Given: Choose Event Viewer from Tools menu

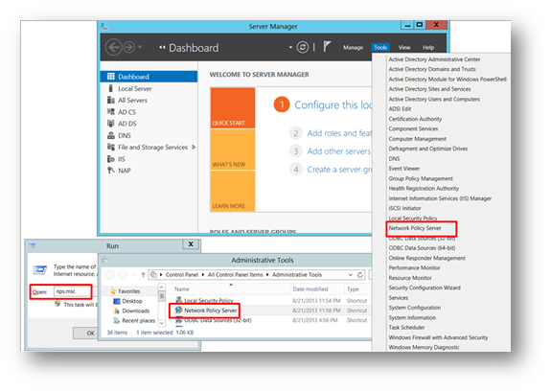Looking at the screenshot, I should pyautogui.click(x=404, y=169).
